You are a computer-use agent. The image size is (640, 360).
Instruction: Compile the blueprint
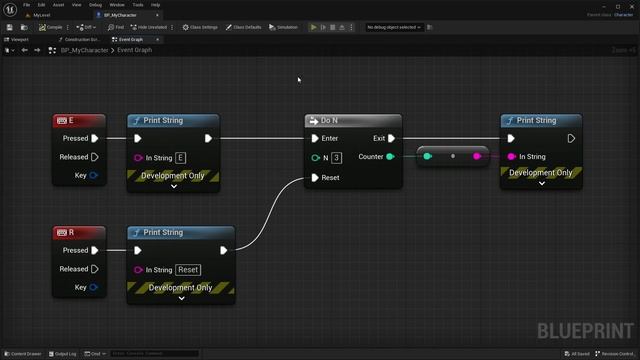[51, 27]
